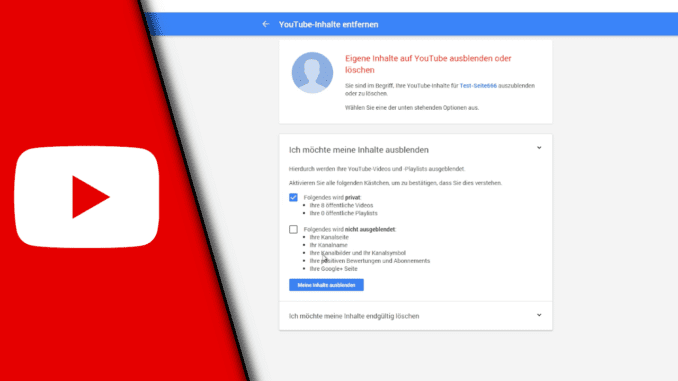
Task: Click 'Ihre positiven Bewertungen und Abonnements' item
Action: click(x=370, y=261)
